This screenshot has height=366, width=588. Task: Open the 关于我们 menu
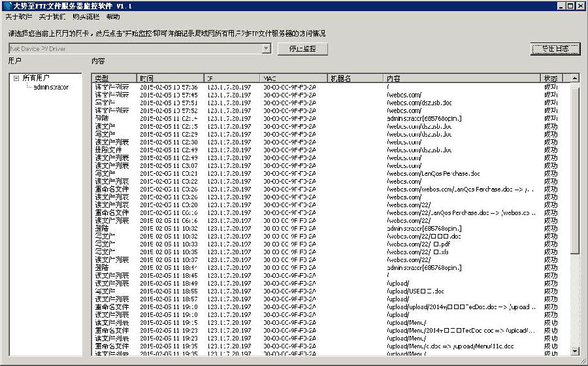(52, 17)
